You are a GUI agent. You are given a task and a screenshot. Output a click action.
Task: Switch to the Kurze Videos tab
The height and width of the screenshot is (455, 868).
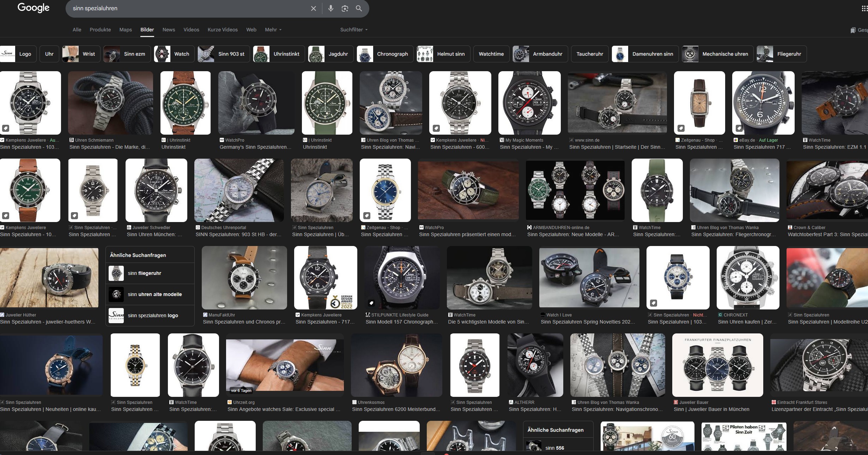click(223, 30)
